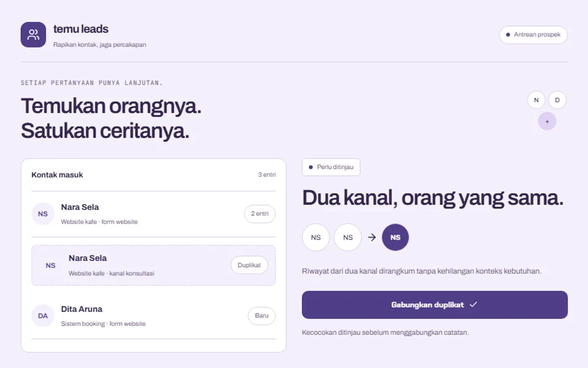The height and width of the screenshot is (368, 588).
Task: Select the D avatar circle
Action: (557, 100)
